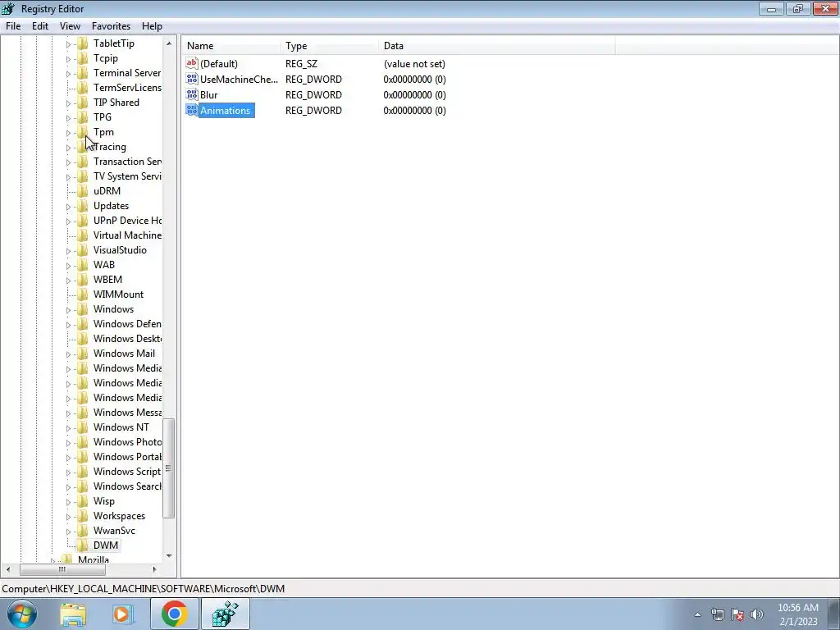The height and width of the screenshot is (630, 840).
Task: Sort values by Name column header
Action: 231,46
